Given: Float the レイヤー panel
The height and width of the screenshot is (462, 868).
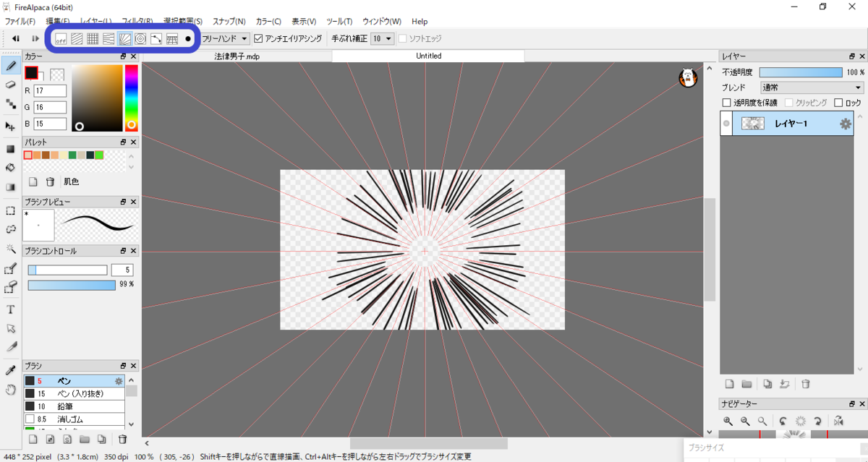Looking at the screenshot, I should [x=852, y=56].
